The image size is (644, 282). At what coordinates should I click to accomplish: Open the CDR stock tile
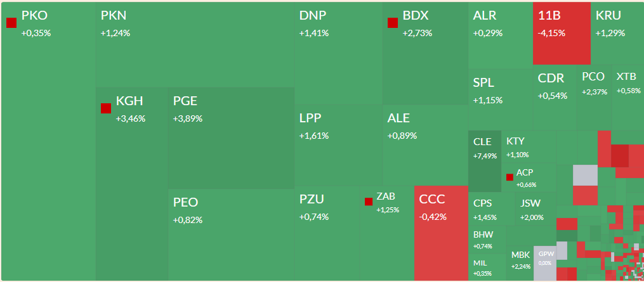(x=555, y=98)
